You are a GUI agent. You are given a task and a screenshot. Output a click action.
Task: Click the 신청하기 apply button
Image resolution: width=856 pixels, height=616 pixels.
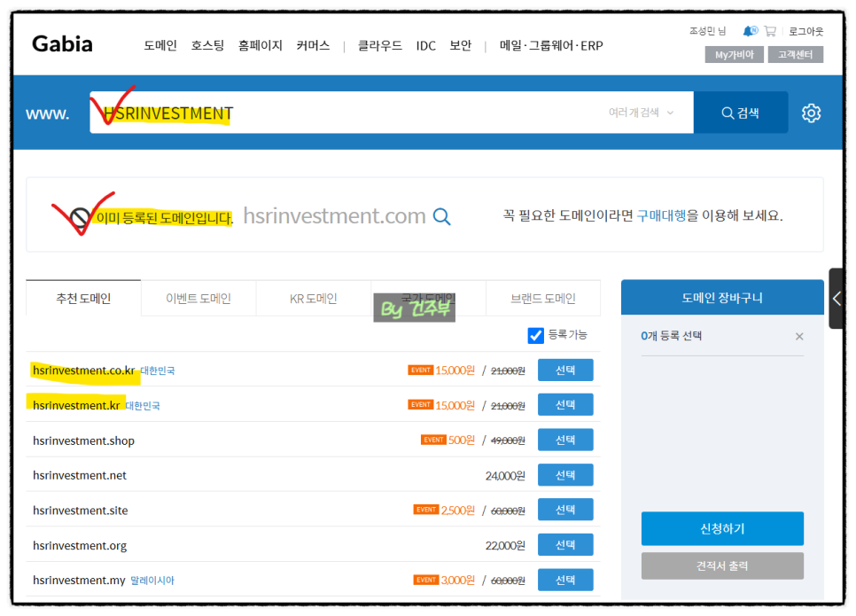(x=722, y=528)
